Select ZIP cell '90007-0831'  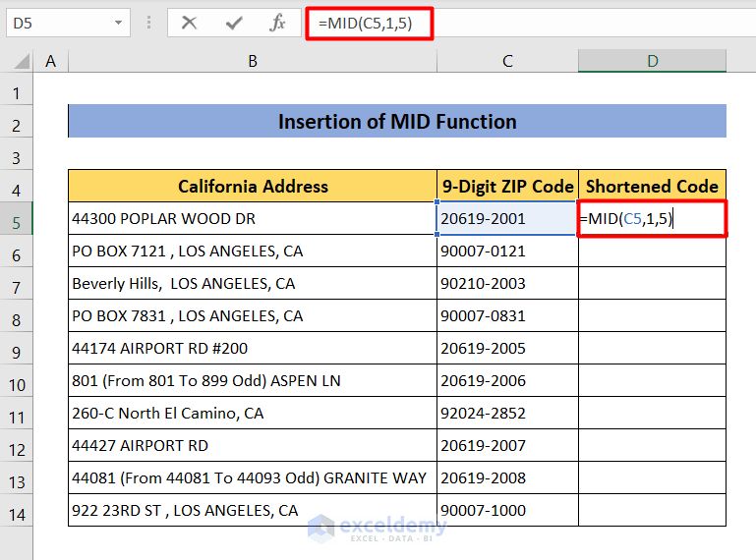pos(507,315)
